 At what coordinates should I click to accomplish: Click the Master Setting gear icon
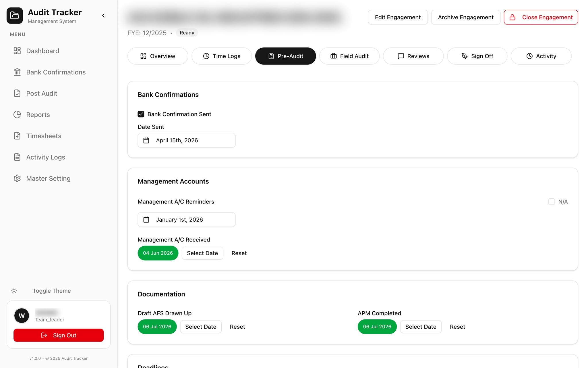[17, 179]
